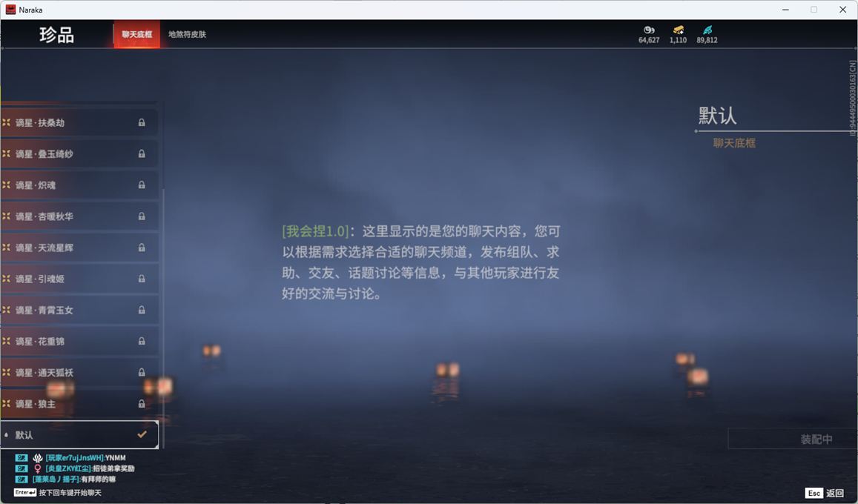Image resolution: width=858 pixels, height=504 pixels.
Task: Select the 谪星·通天狐祆 chat frame
Action: coord(79,372)
